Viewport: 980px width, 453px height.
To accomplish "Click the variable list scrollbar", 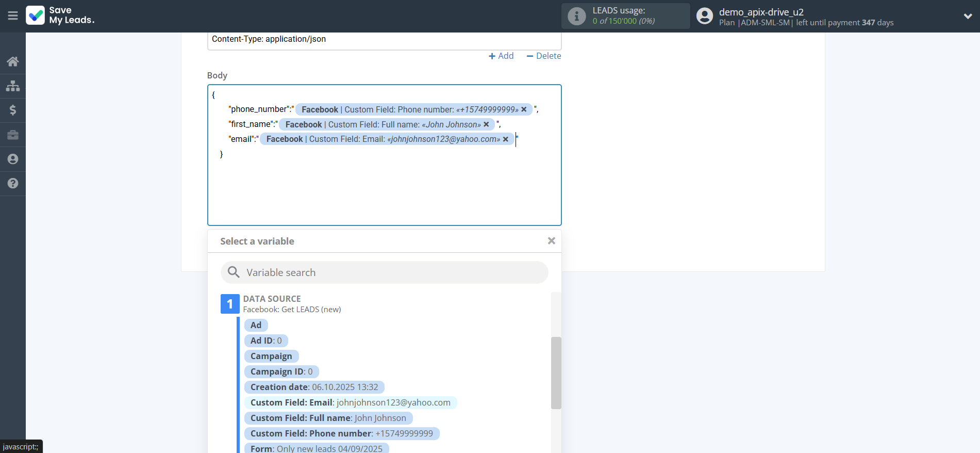I will click(x=556, y=373).
